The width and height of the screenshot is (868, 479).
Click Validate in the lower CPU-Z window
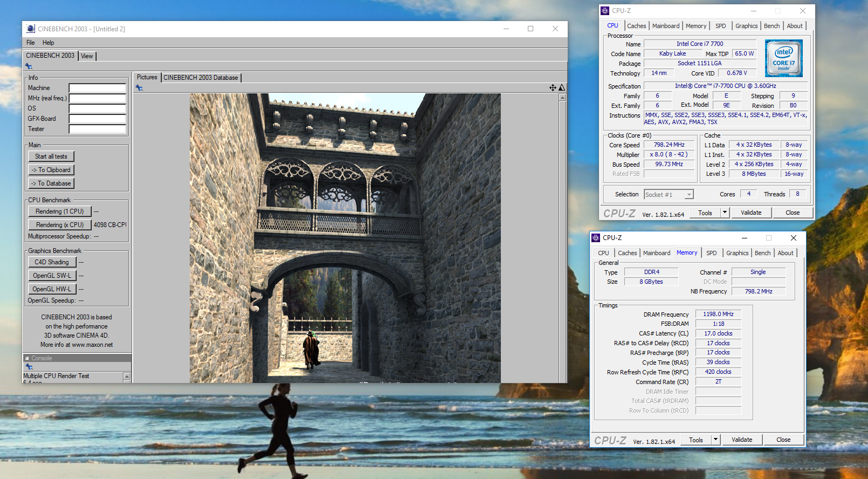coord(742,440)
